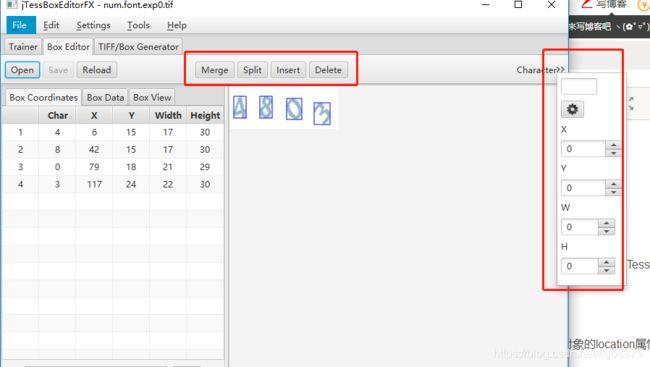Select table row 4 number cell
The height and width of the screenshot is (367, 650).
[20, 184]
